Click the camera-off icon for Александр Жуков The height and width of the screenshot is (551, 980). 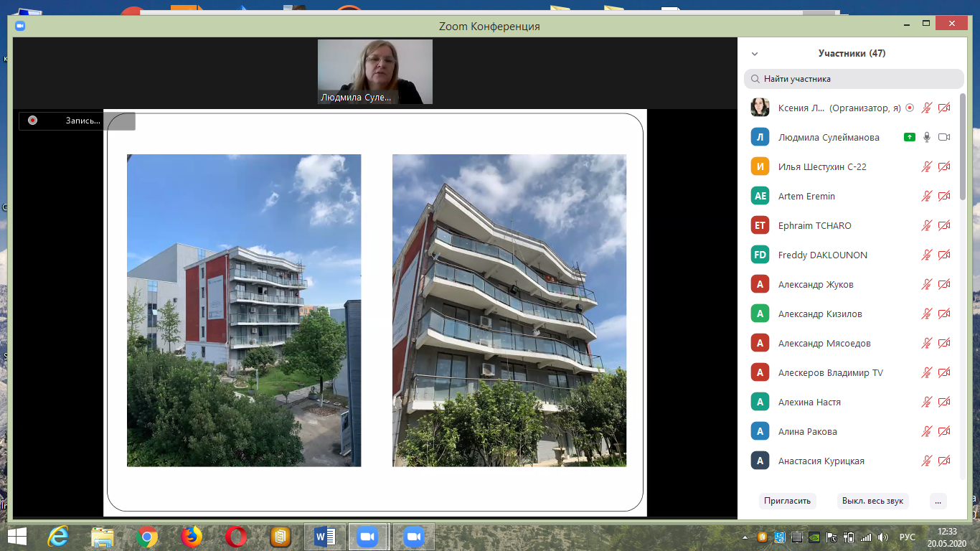pos(944,284)
